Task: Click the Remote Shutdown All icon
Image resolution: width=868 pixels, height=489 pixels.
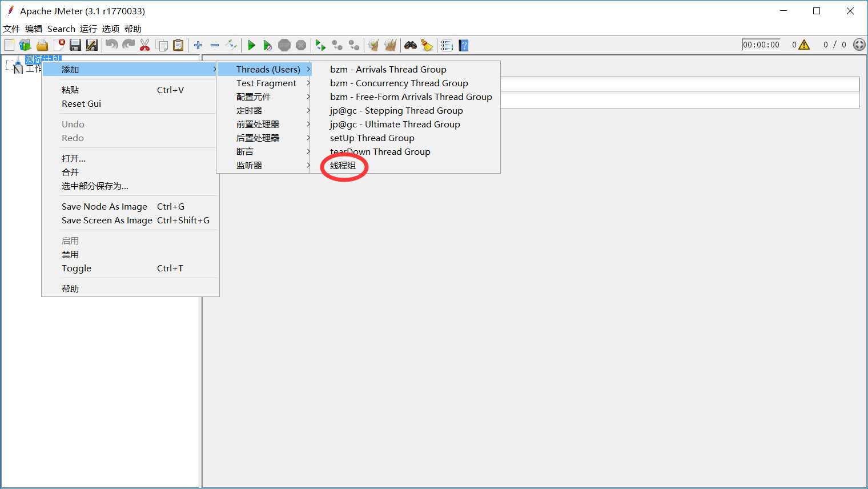Action: (354, 45)
